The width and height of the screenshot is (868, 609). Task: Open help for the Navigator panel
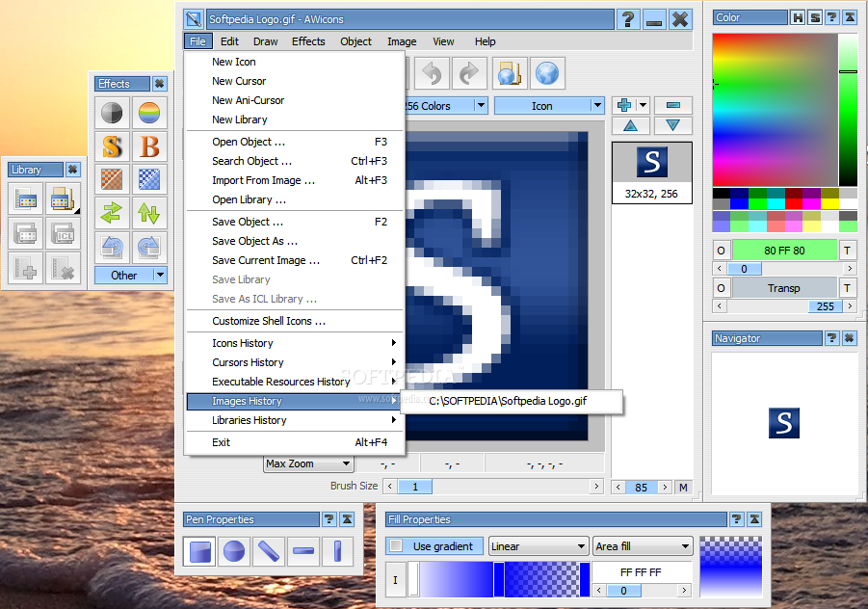(x=831, y=337)
